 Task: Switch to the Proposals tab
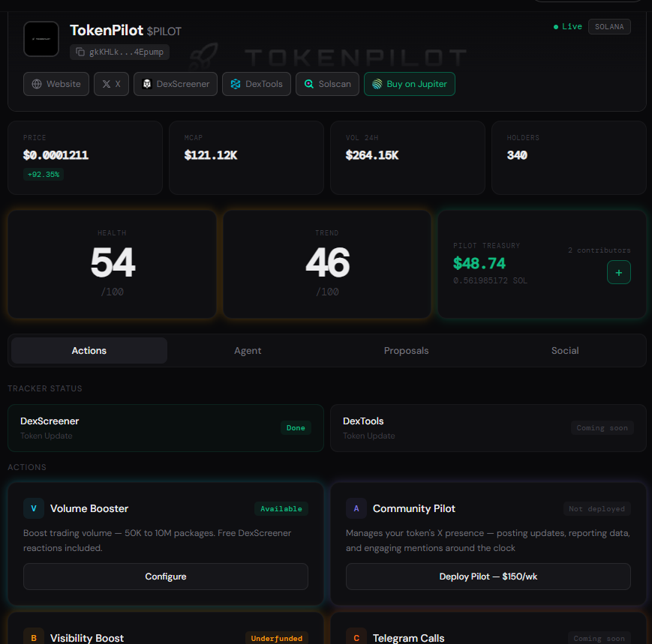pyautogui.click(x=406, y=351)
